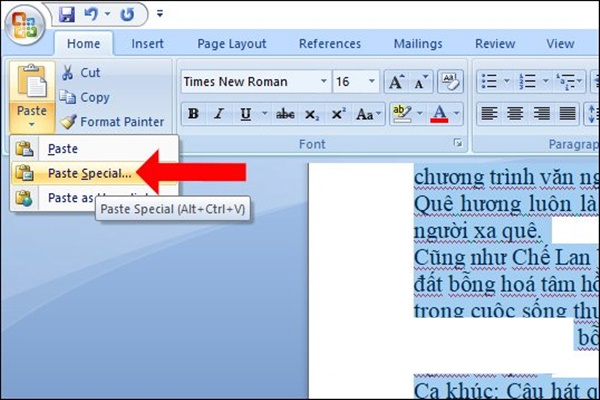Screen dimensions: 600x400
Task: Open the Insert tab
Action: click(147, 44)
